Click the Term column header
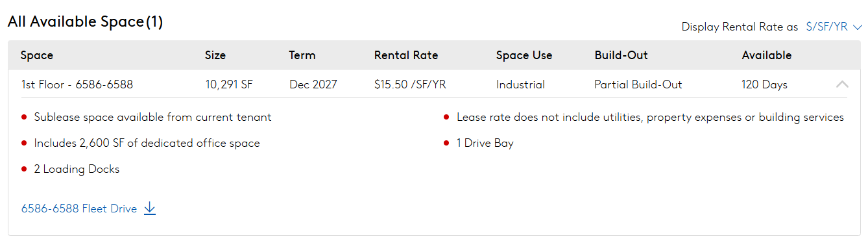This screenshot has height=241, width=868. 302,55
